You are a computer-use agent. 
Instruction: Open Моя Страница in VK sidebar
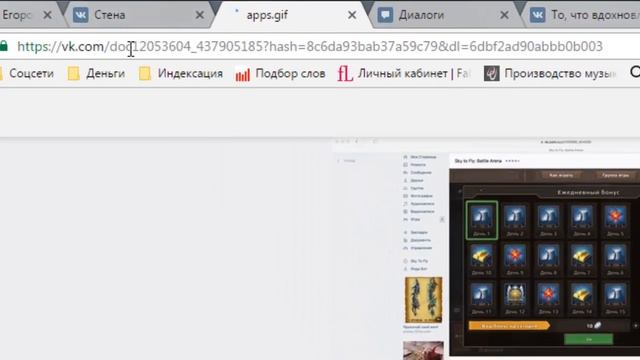tap(420, 157)
